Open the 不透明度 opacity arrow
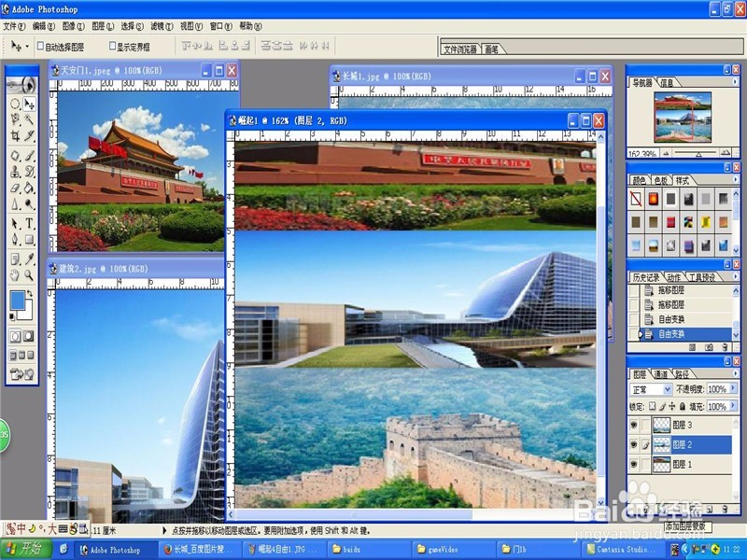Image resolution: width=747 pixels, height=560 pixels. (x=733, y=389)
